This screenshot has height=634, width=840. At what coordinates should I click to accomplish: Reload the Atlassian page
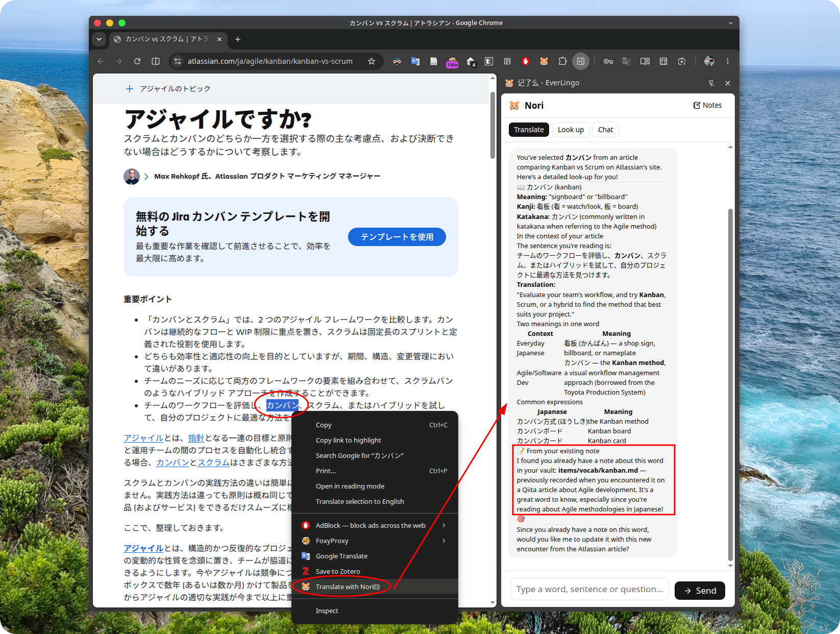coord(137,61)
